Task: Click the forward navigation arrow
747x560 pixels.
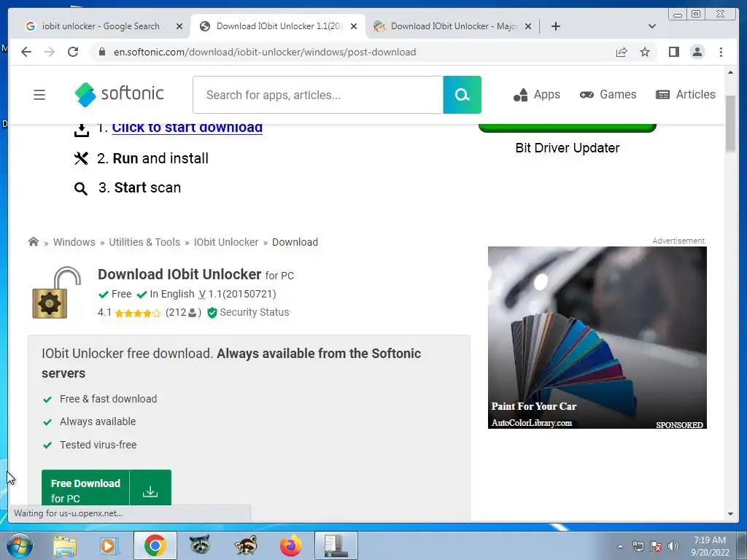Action: pyautogui.click(x=50, y=52)
